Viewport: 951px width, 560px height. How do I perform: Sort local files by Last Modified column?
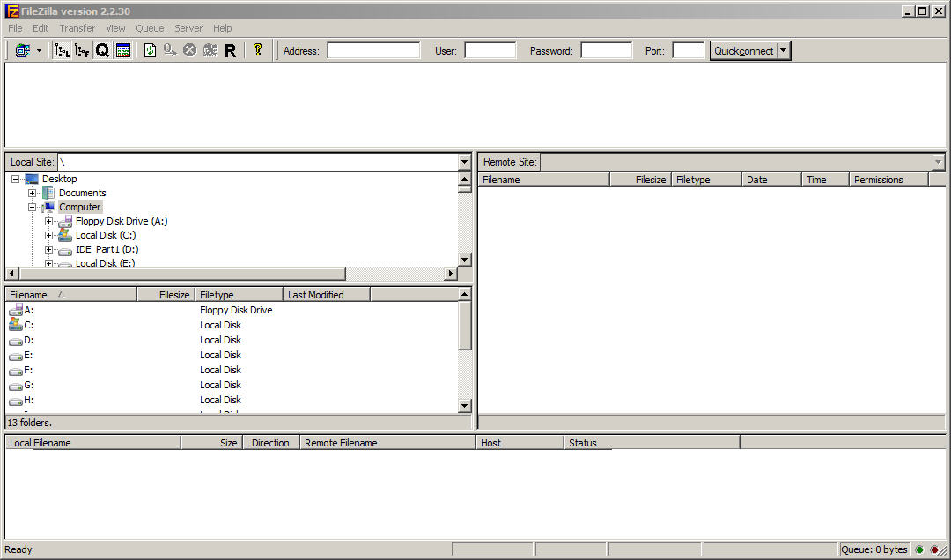pyautogui.click(x=327, y=295)
